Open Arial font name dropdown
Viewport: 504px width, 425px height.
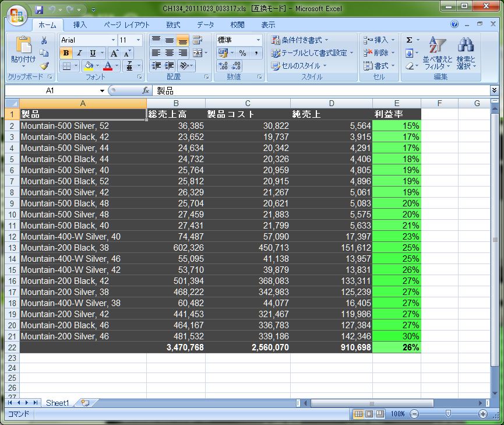[113, 40]
